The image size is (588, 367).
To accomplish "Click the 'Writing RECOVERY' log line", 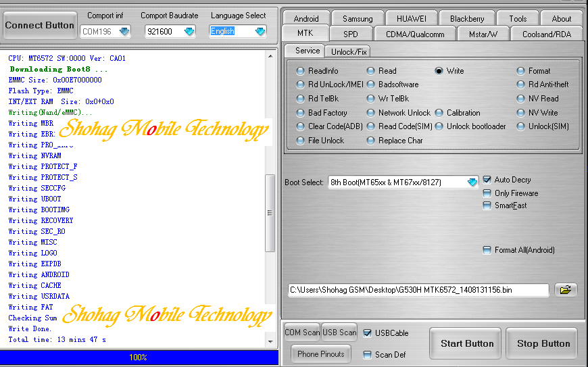I will click(41, 221).
